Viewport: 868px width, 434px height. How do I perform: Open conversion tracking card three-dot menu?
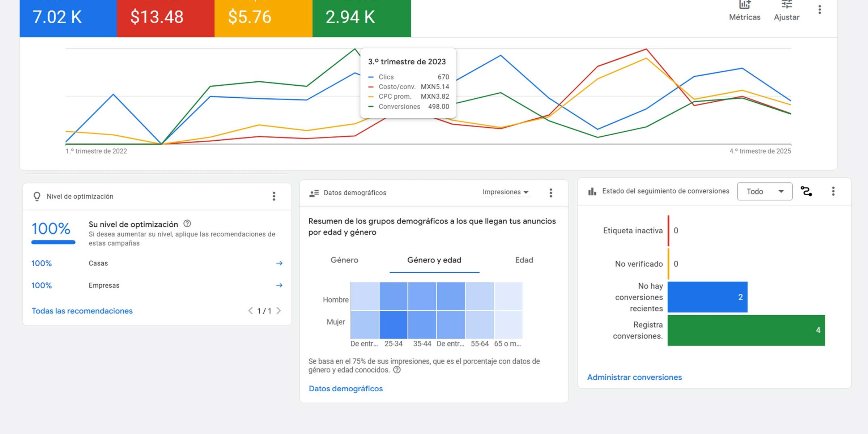(x=833, y=191)
